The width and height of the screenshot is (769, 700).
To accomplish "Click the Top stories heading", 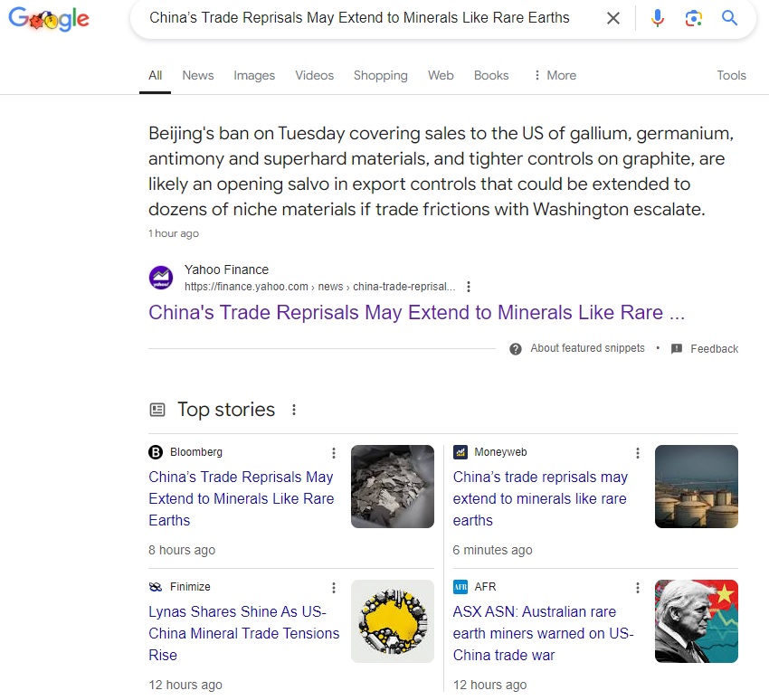I will coord(226,410).
